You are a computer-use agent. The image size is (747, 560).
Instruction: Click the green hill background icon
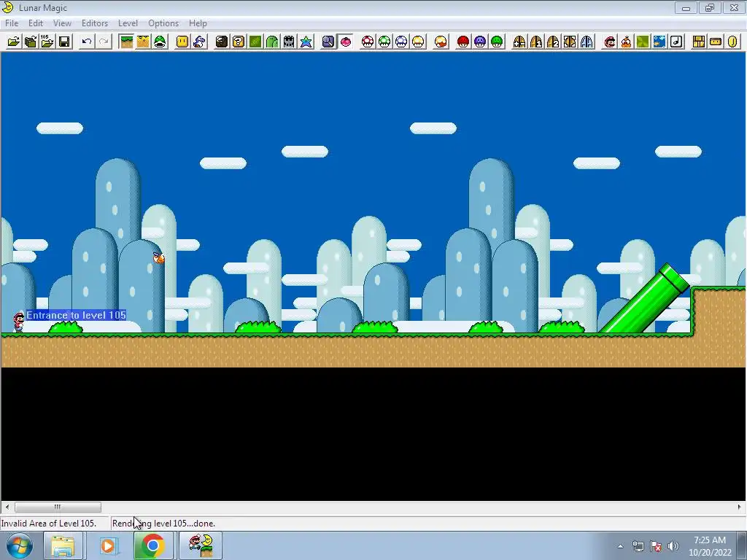point(272,42)
